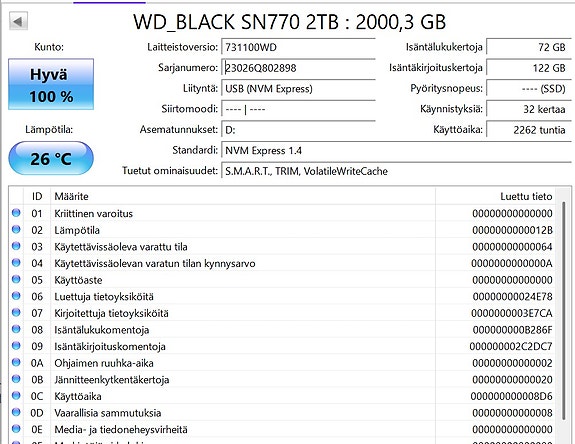Click the blue status dot for row 04 kynnysarvo
The height and width of the screenshot is (444, 575).
[16, 263]
